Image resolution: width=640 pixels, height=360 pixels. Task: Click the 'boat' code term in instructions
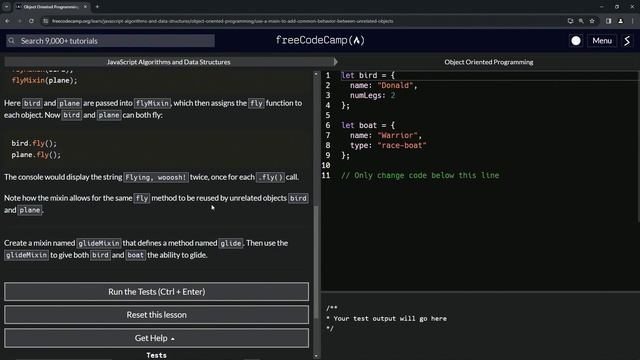[x=135, y=255]
